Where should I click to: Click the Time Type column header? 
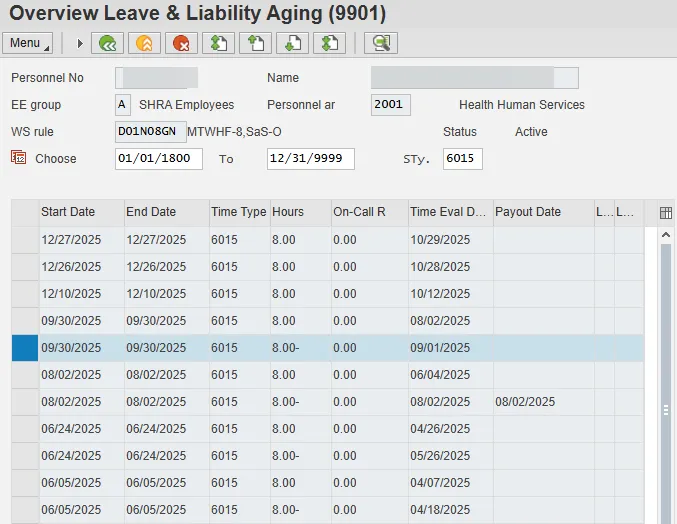(238, 212)
